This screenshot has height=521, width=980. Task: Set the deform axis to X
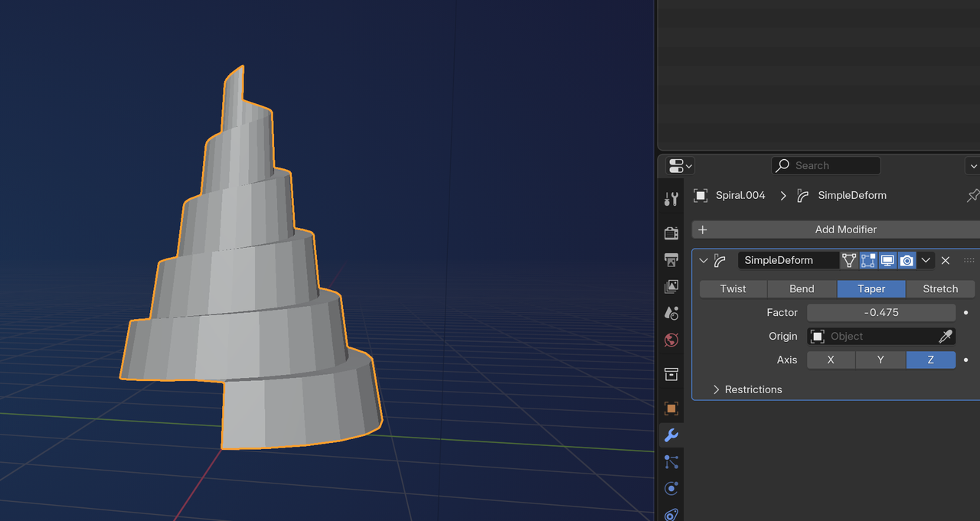click(831, 360)
